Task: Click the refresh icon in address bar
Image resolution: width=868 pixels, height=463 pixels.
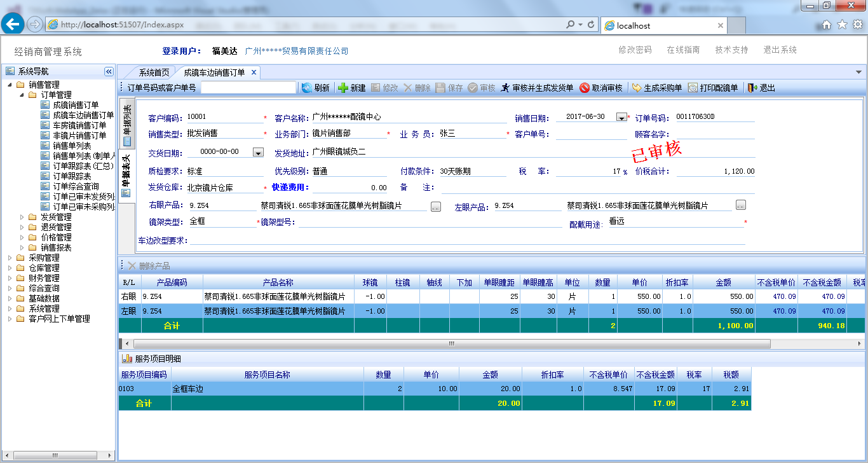Action: (591, 25)
